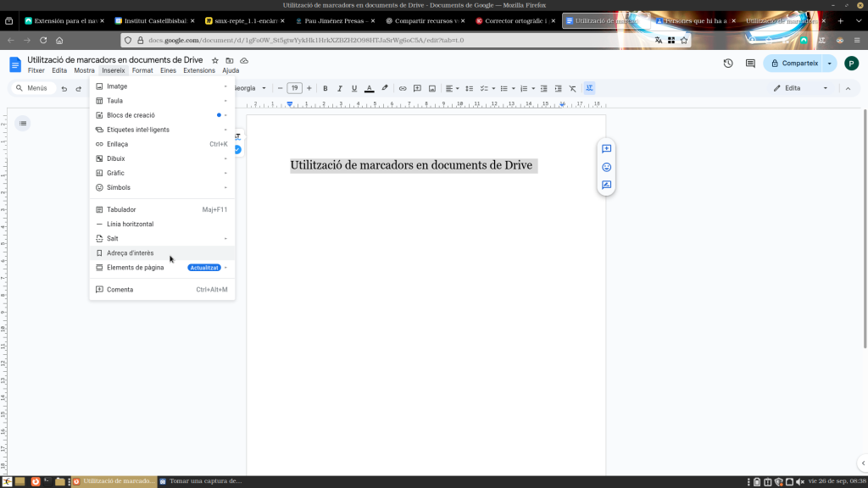Show document outline icon at left
The image size is (868, 488).
pyautogui.click(x=23, y=124)
